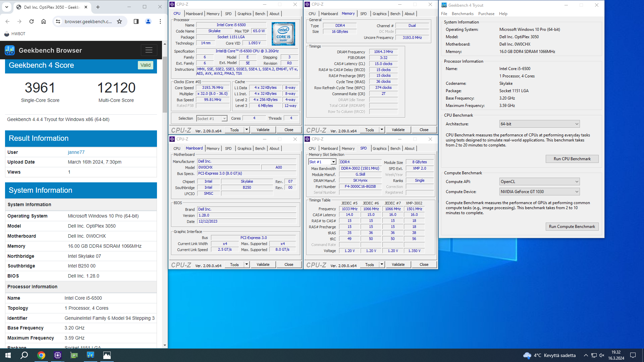The width and height of the screenshot is (644, 362).
Task: Open the Socket #1 selection dropdown
Action: [212, 119]
